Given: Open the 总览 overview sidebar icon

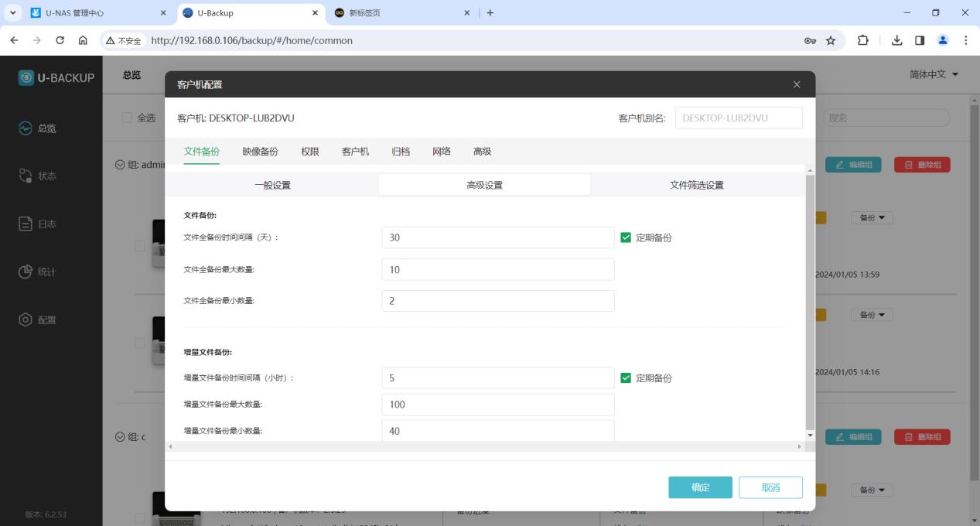Looking at the screenshot, I should click(26, 128).
